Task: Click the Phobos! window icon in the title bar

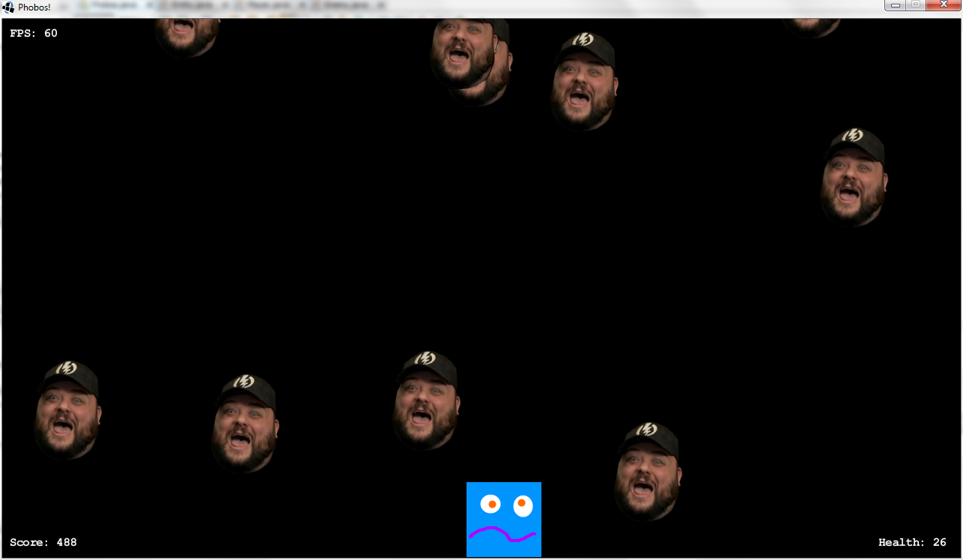Action: [x=9, y=7]
